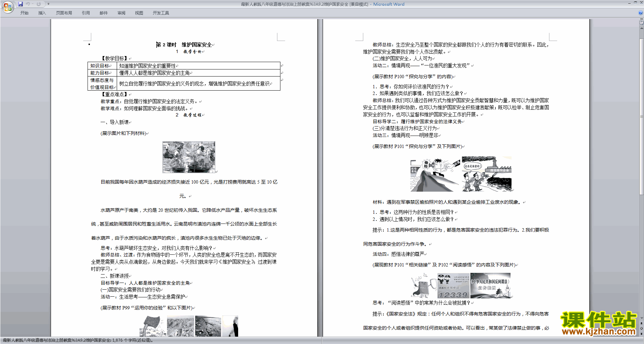The height and width of the screenshot is (344, 644).
Task: Open the 邮件 tab
Action: [104, 13]
